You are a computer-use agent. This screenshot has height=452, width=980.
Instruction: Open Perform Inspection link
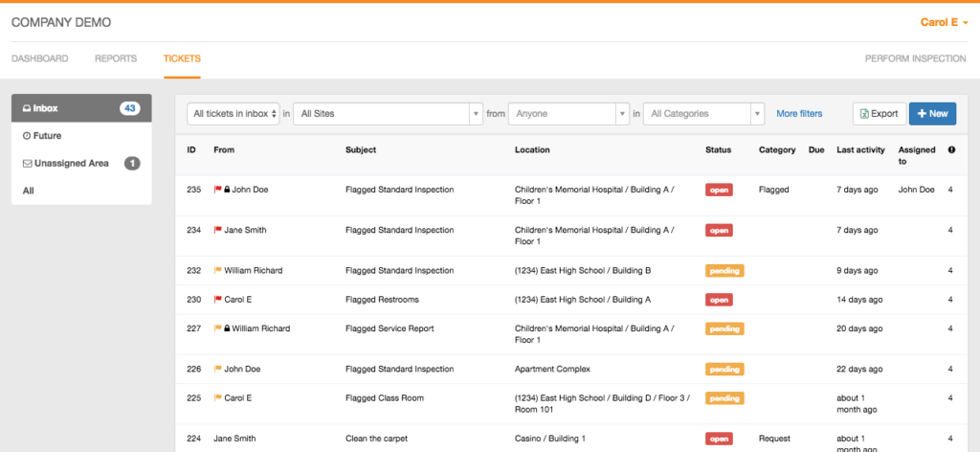916,58
